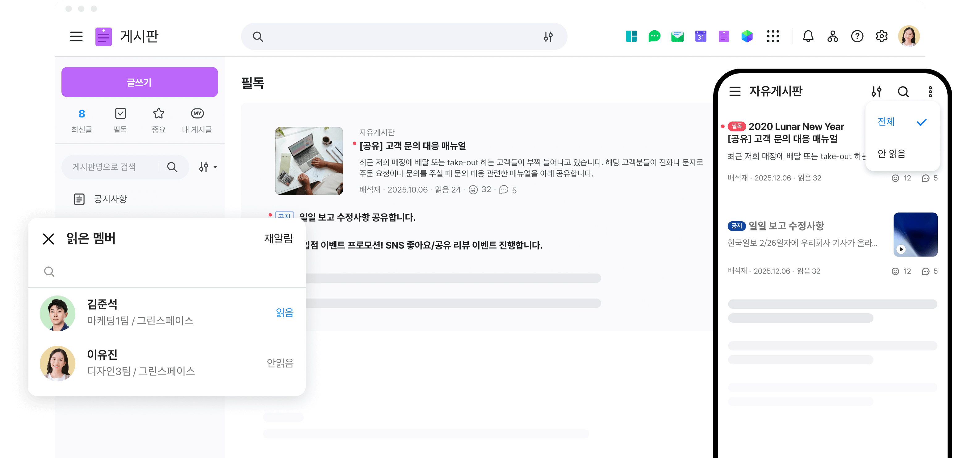This screenshot has height=458, width=980.
Task: Select the 전체 filter option
Action: (x=886, y=122)
